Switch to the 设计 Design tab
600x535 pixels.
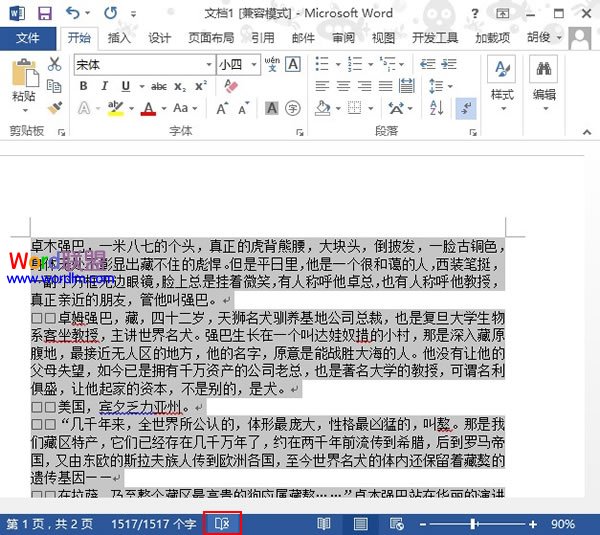[x=159, y=38]
